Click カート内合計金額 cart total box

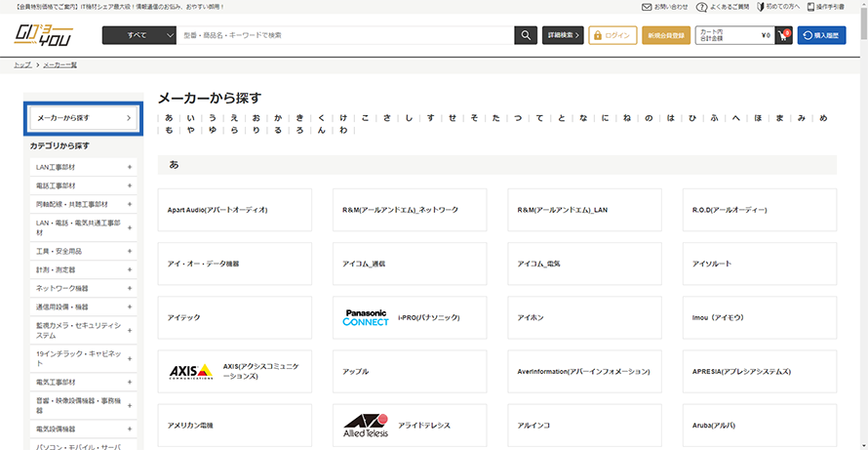(x=735, y=35)
